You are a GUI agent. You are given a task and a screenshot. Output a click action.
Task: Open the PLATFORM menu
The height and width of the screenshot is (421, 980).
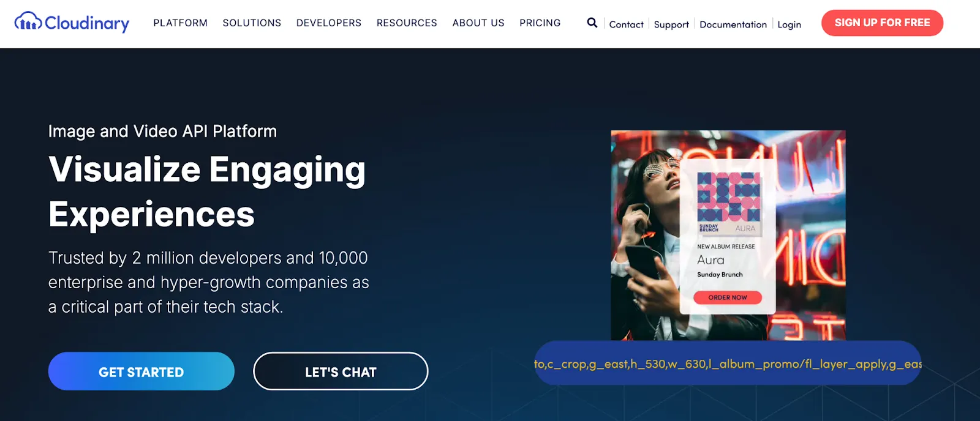coord(180,23)
